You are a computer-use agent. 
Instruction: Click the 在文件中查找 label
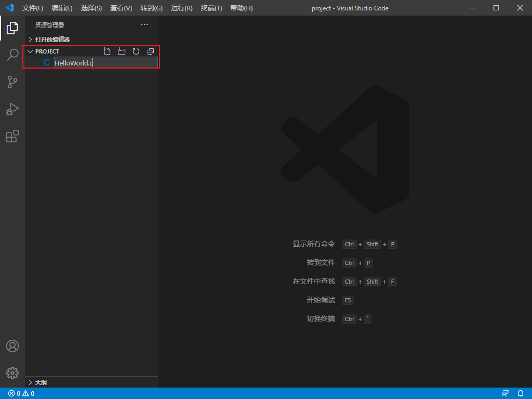[314, 281]
